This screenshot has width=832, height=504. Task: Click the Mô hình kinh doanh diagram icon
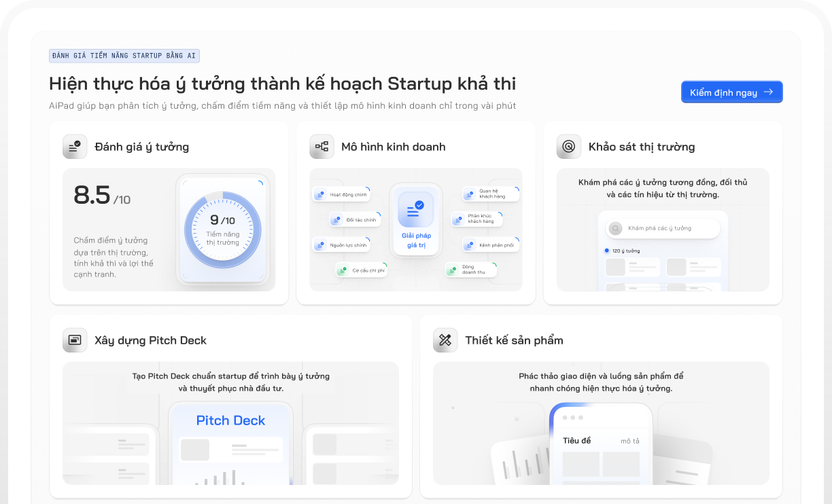322,147
